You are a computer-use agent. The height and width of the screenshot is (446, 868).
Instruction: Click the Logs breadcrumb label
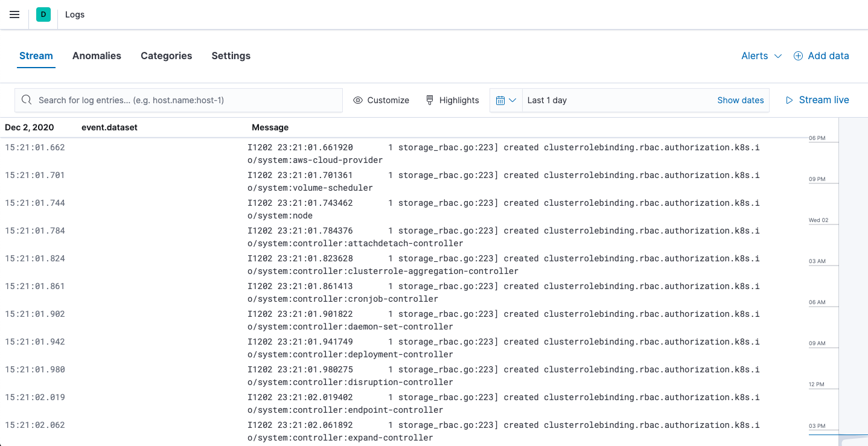point(75,14)
